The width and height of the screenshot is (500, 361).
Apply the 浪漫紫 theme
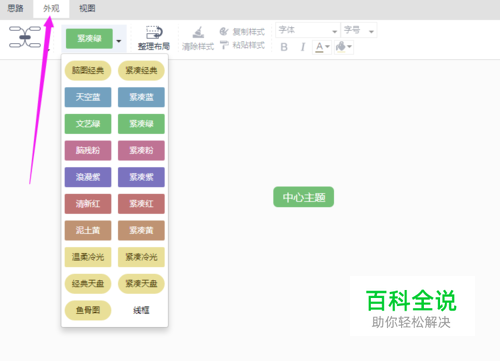pyautogui.click(x=88, y=177)
